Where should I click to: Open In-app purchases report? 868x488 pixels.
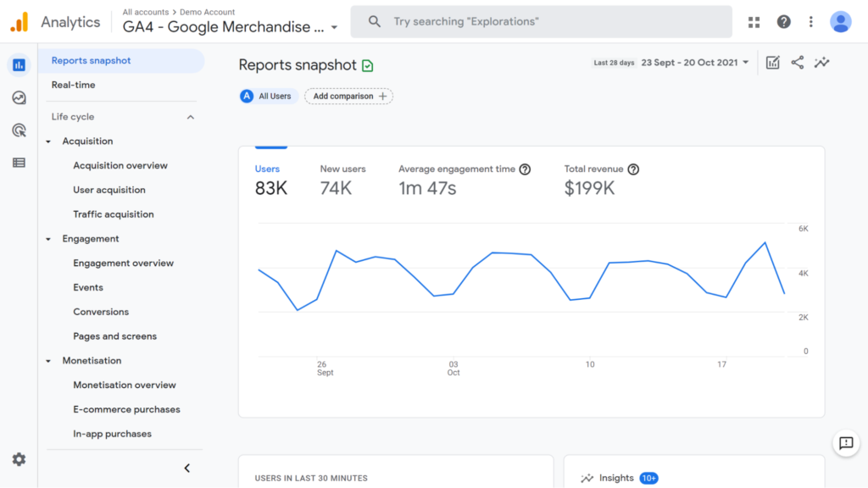coord(113,434)
